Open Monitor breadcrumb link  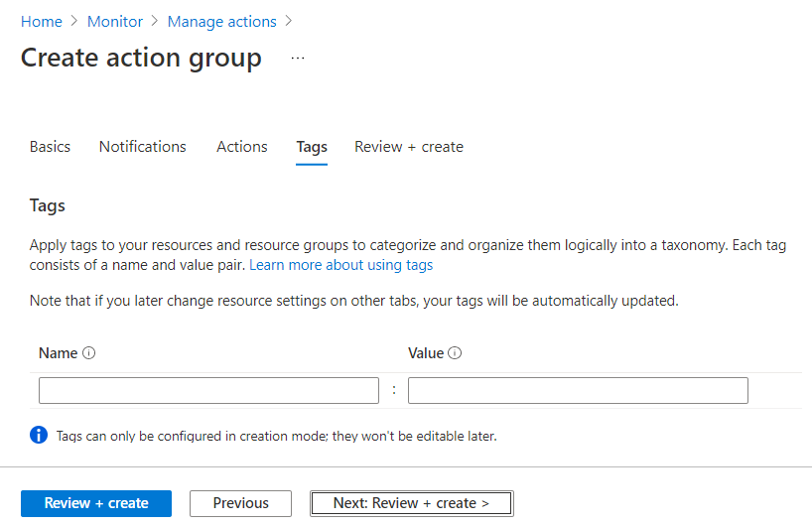(x=115, y=22)
